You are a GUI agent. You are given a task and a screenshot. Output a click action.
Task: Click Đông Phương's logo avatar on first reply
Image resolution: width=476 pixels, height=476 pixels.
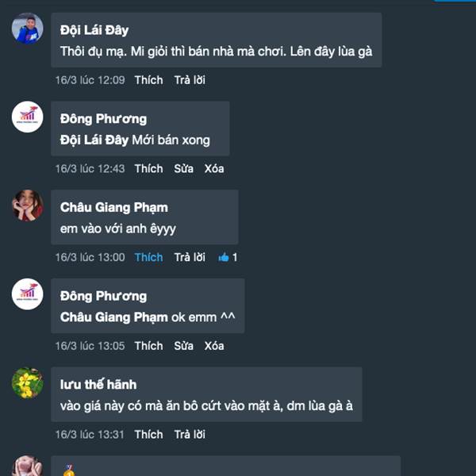27,117
